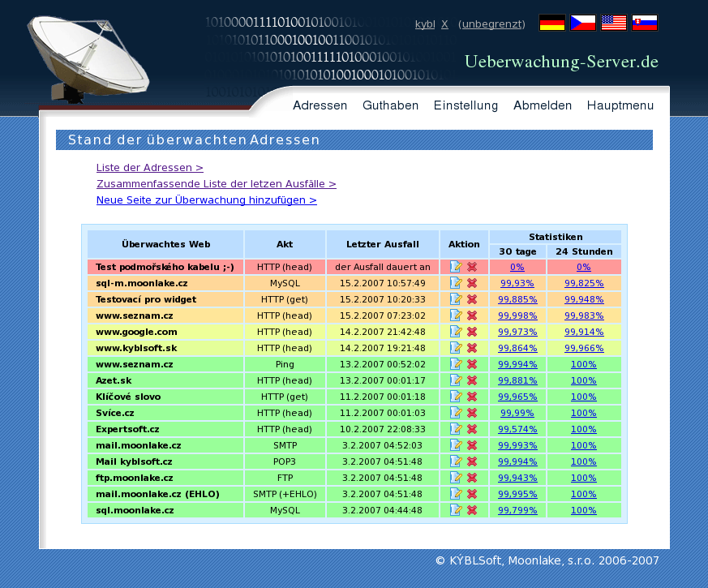Screen dimensions: 708x588
Task: Switch language via the Slovak flag
Action: pos(644,23)
